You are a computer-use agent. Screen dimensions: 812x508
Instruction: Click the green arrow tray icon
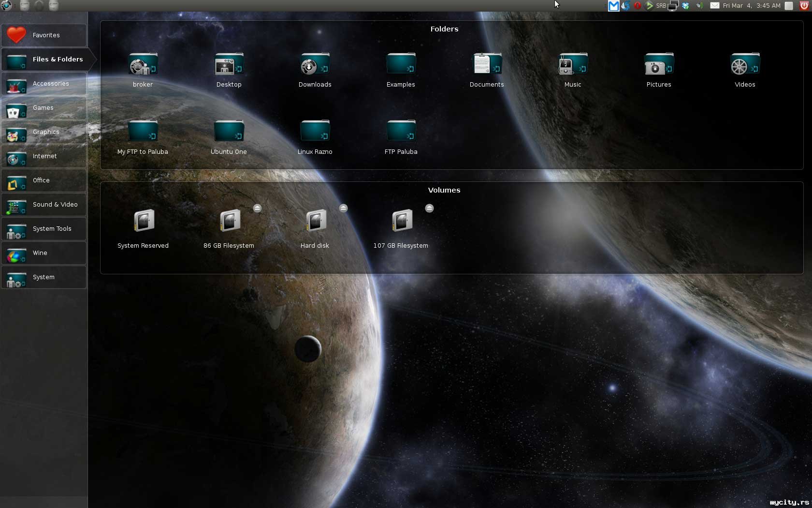[650, 6]
